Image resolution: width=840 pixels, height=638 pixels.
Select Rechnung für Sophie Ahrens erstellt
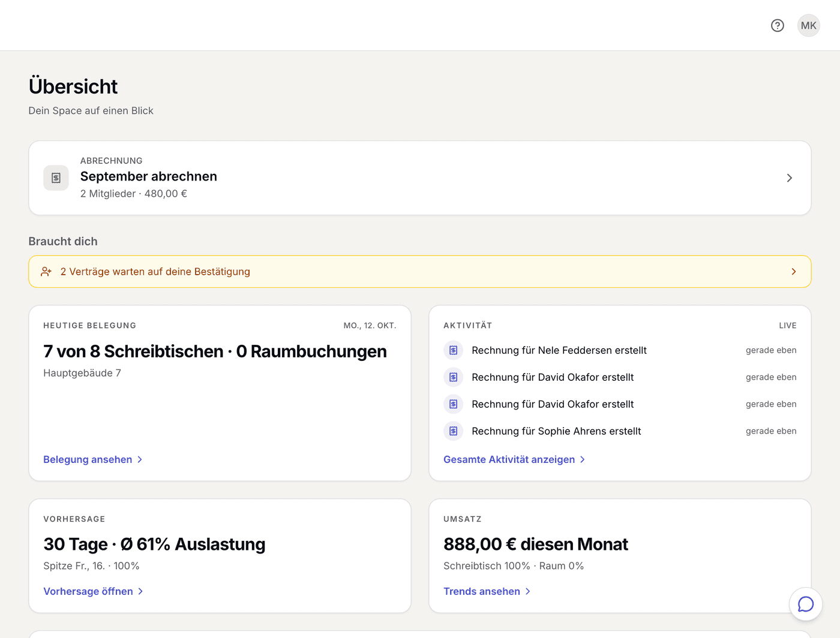click(x=556, y=431)
